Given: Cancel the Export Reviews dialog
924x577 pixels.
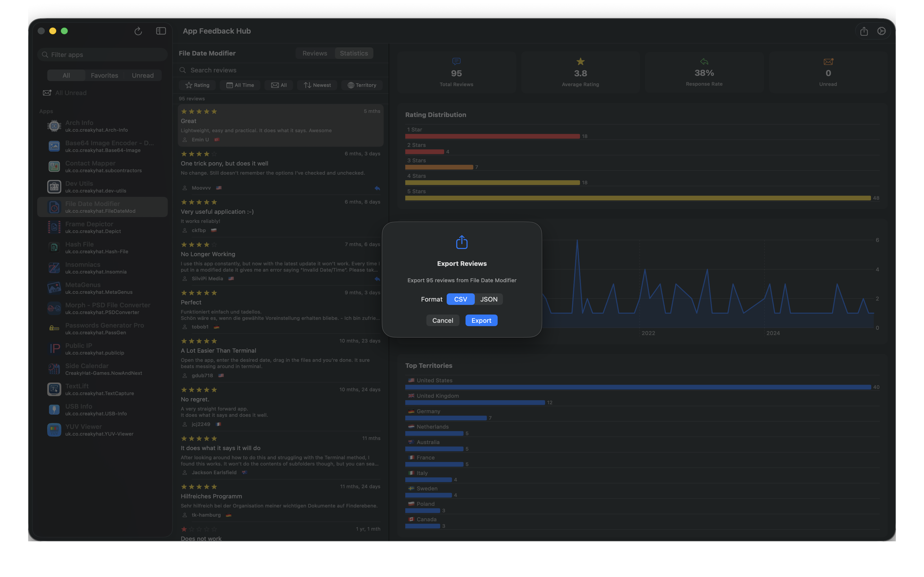Looking at the screenshot, I should [x=442, y=320].
